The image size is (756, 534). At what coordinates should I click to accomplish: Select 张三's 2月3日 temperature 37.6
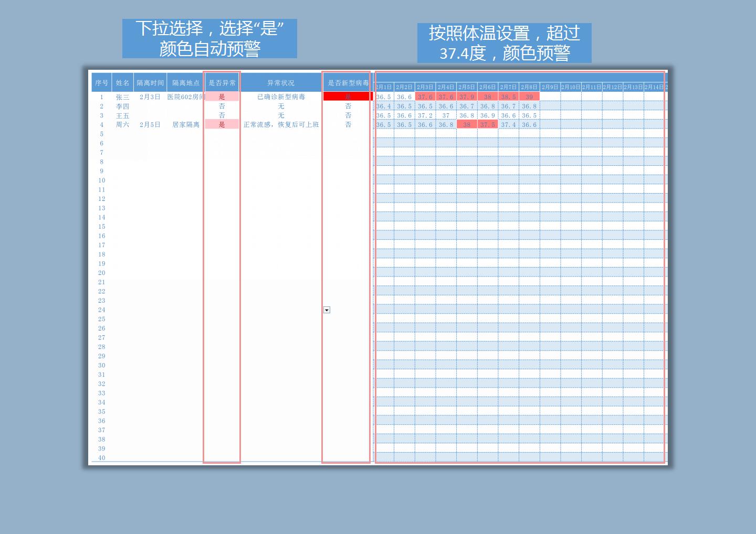point(425,97)
